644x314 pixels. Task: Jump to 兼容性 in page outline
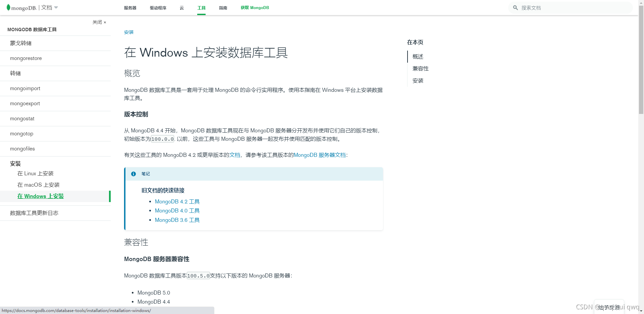click(x=421, y=69)
